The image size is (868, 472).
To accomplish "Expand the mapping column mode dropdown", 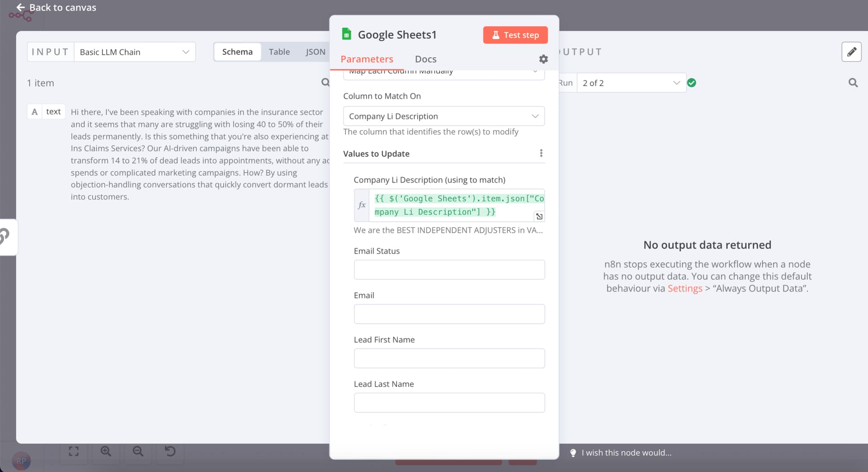I will pyautogui.click(x=444, y=74).
